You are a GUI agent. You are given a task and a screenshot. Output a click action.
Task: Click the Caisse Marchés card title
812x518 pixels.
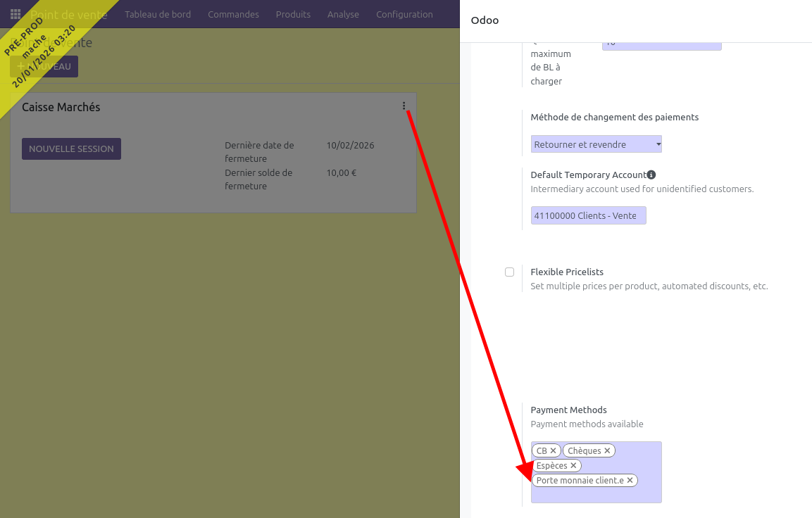pos(61,107)
